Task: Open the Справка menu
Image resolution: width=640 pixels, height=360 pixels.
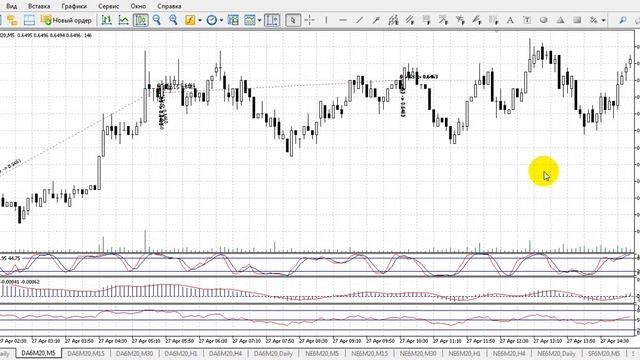Action: click(169, 6)
